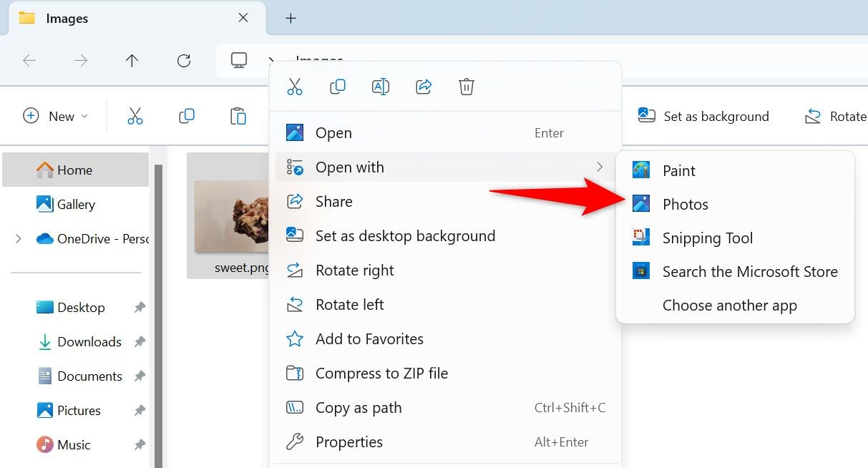Expand the OneDrive tree chevron
Image resolution: width=868 pixels, height=468 pixels.
point(18,238)
